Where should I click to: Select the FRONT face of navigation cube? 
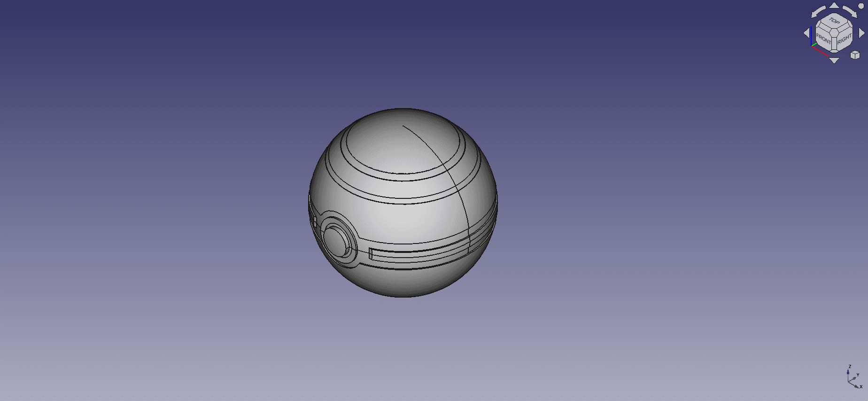pos(823,39)
